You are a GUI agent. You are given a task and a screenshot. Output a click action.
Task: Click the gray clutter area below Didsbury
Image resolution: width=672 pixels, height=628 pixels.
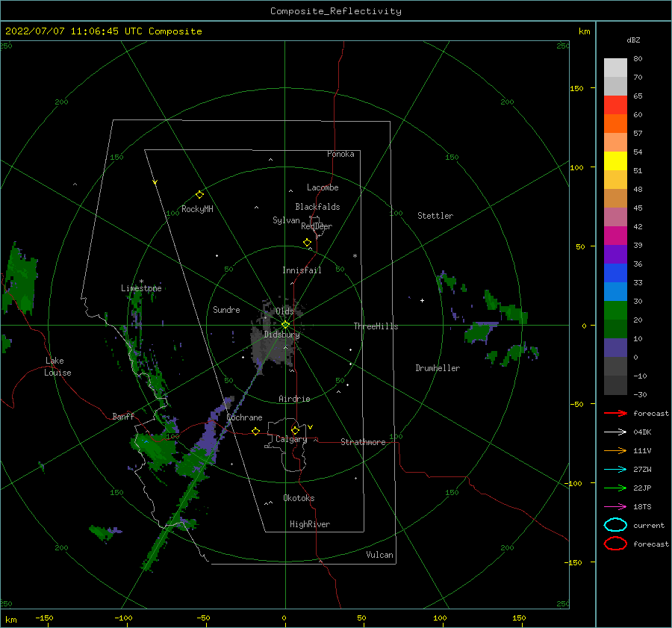(272, 351)
